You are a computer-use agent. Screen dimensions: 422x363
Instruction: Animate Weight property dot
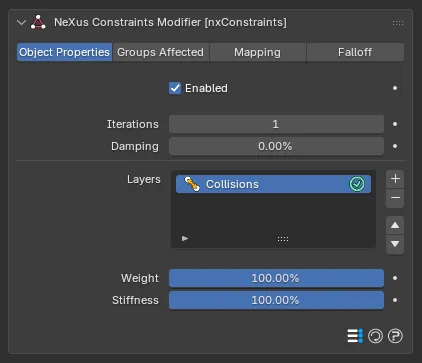pos(395,278)
